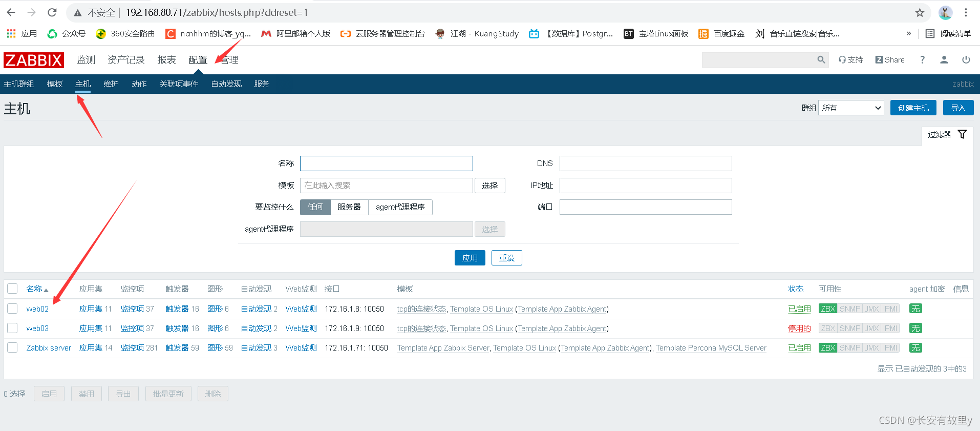Open the 群组 dropdown
This screenshot has width=980, height=431.
[x=851, y=108]
